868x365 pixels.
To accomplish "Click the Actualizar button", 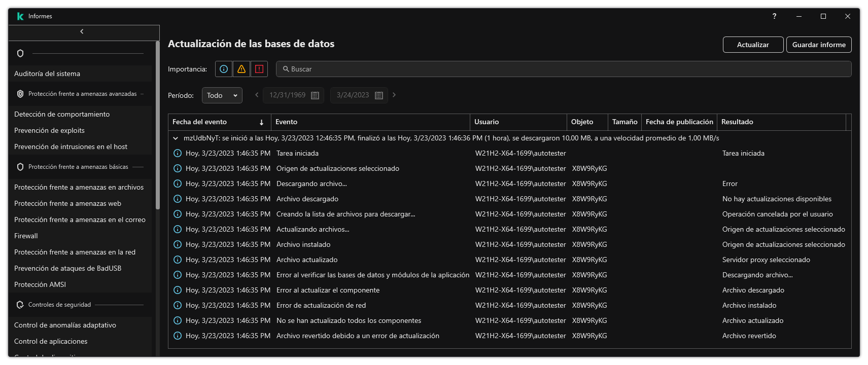I will pyautogui.click(x=753, y=45).
